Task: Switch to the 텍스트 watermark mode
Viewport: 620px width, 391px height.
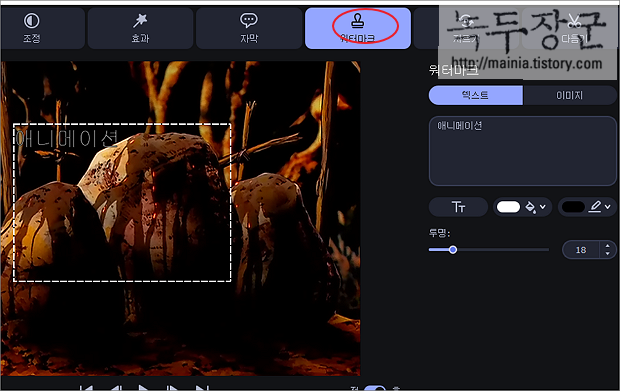Action: point(476,95)
